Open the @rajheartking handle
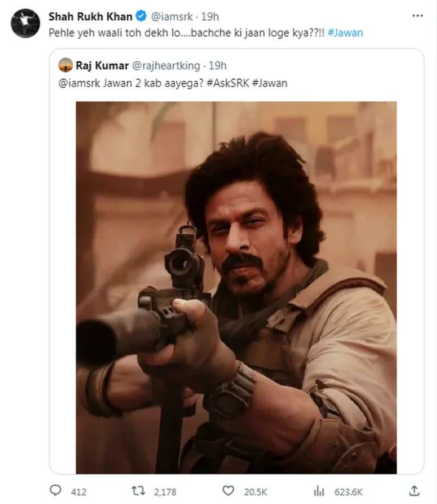The image size is (437, 504). point(166,66)
